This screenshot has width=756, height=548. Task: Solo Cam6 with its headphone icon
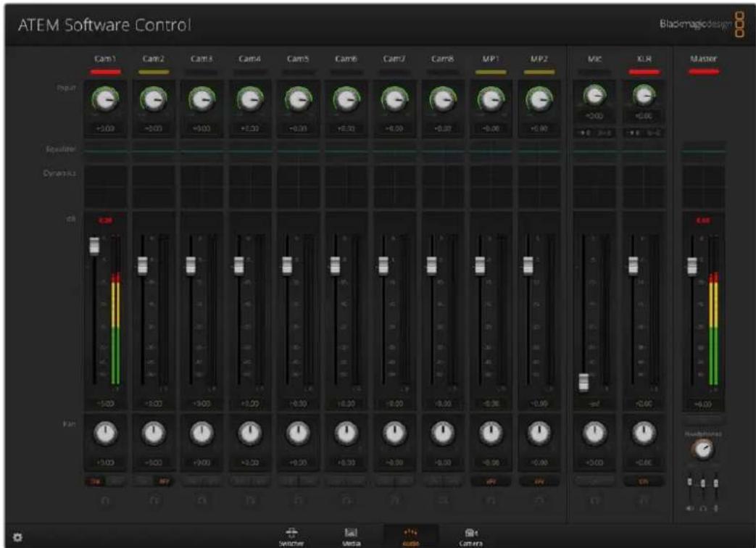[346, 501]
